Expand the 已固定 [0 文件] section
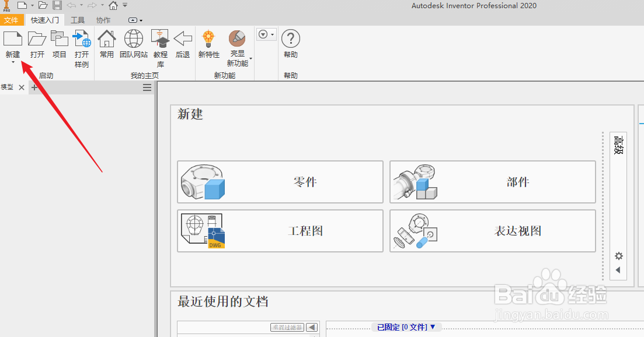Screen dimensions: 644x337 point(406,327)
